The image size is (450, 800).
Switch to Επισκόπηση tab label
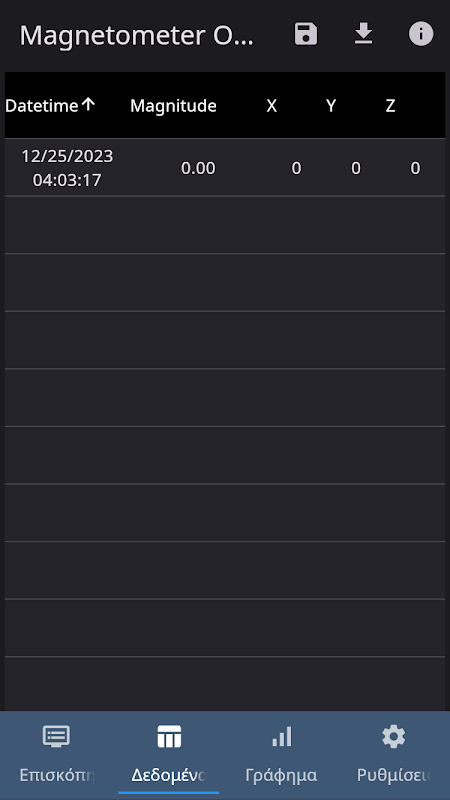point(56,776)
